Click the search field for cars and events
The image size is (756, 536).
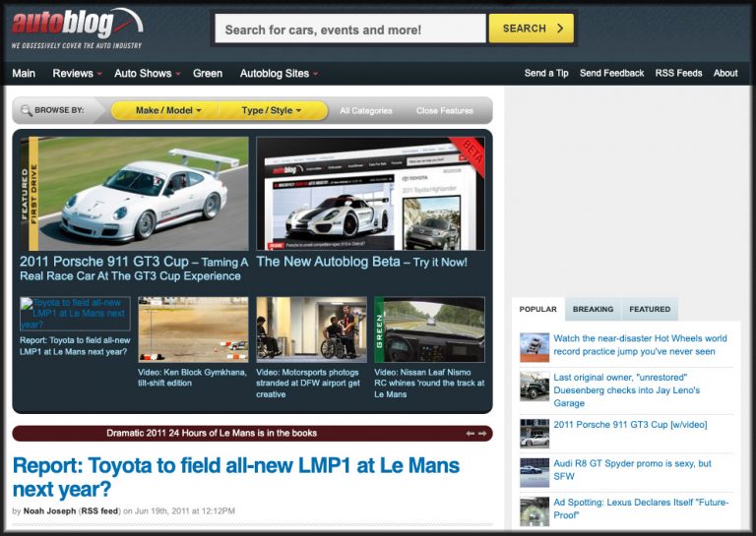[350, 29]
